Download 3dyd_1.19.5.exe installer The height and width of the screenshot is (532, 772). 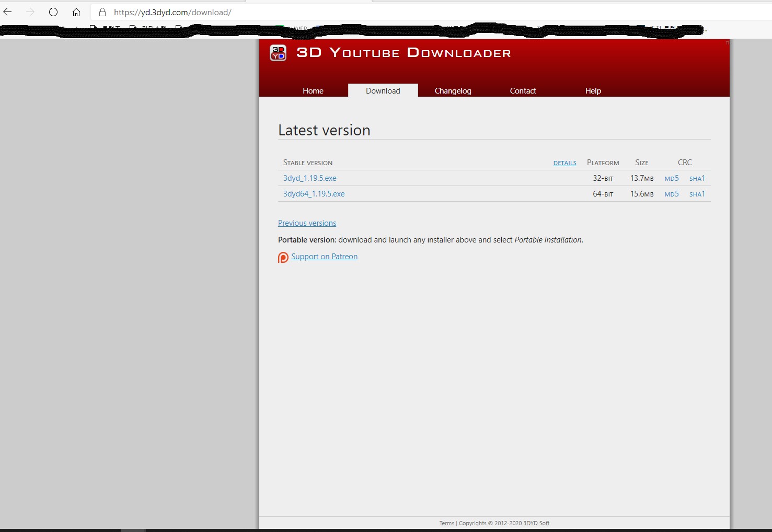point(310,178)
